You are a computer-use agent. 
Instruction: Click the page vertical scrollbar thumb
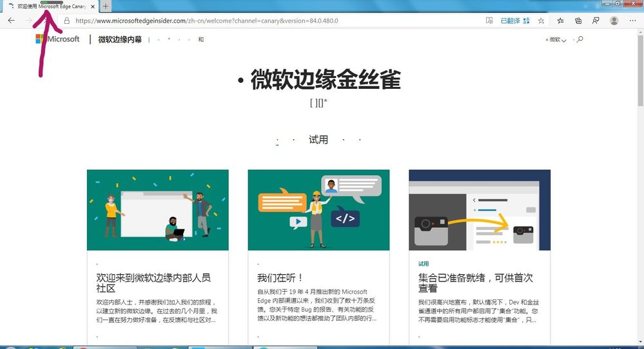[x=640, y=70]
